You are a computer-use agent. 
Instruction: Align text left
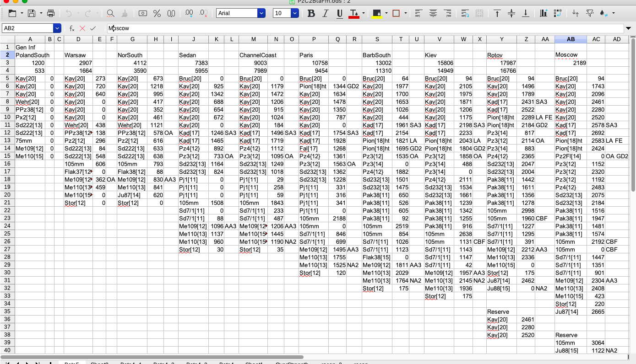coord(419,13)
